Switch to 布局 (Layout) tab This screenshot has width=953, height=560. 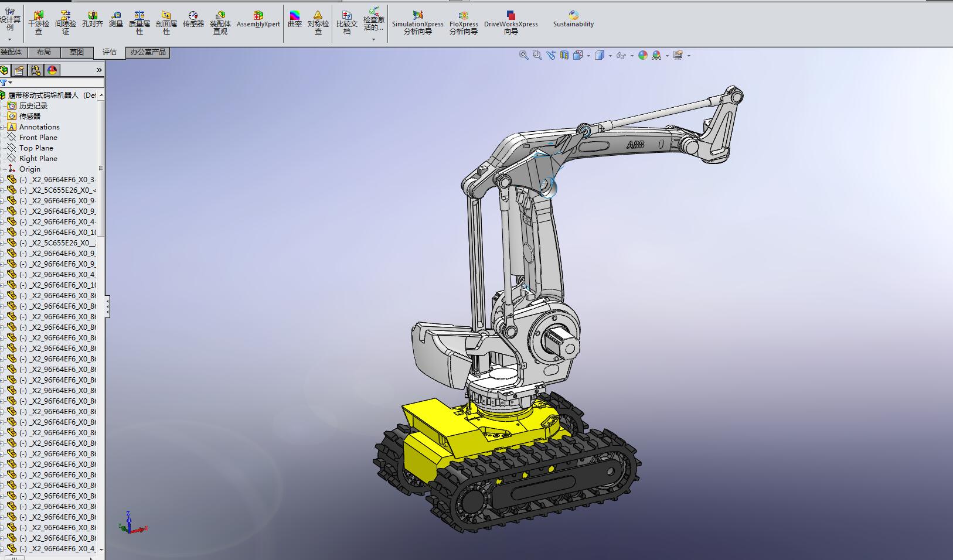point(44,52)
